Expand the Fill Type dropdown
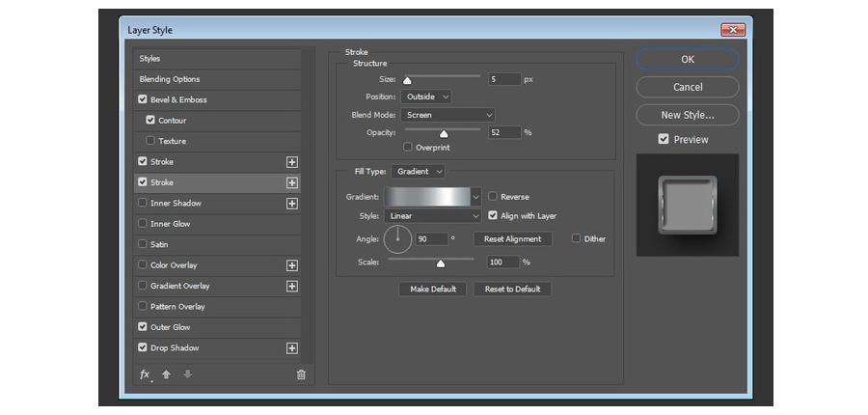Screen dimensions: 868x415 pyautogui.click(x=418, y=171)
